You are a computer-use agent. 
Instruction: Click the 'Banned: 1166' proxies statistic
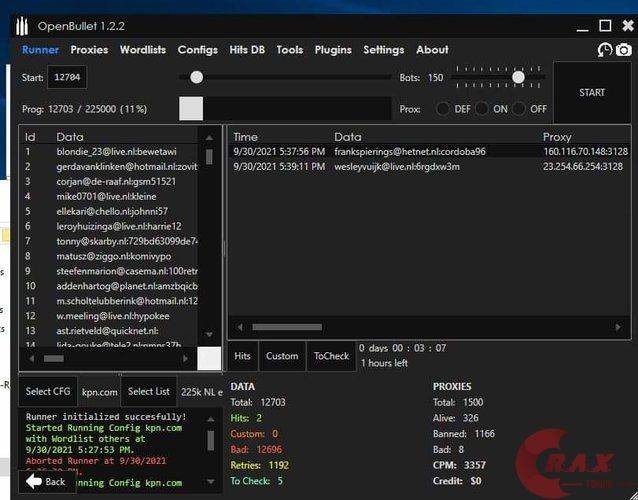click(464, 434)
